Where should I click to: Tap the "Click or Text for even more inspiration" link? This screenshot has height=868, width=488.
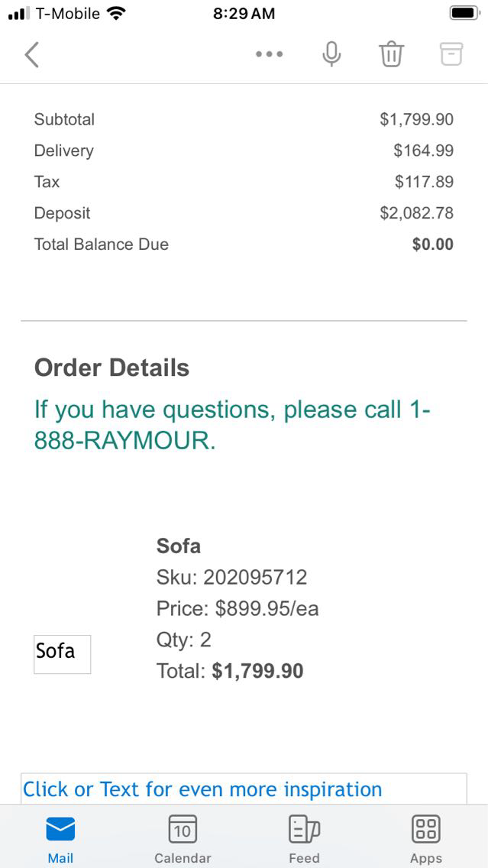click(x=202, y=789)
